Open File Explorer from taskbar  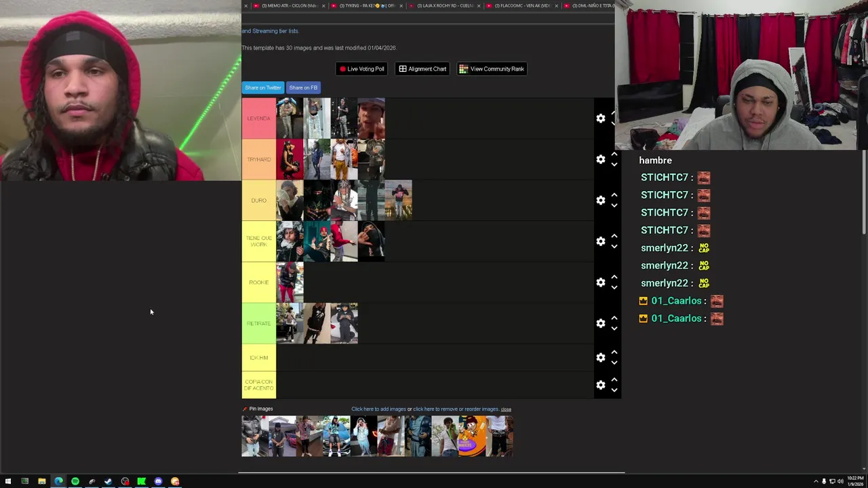[41, 481]
